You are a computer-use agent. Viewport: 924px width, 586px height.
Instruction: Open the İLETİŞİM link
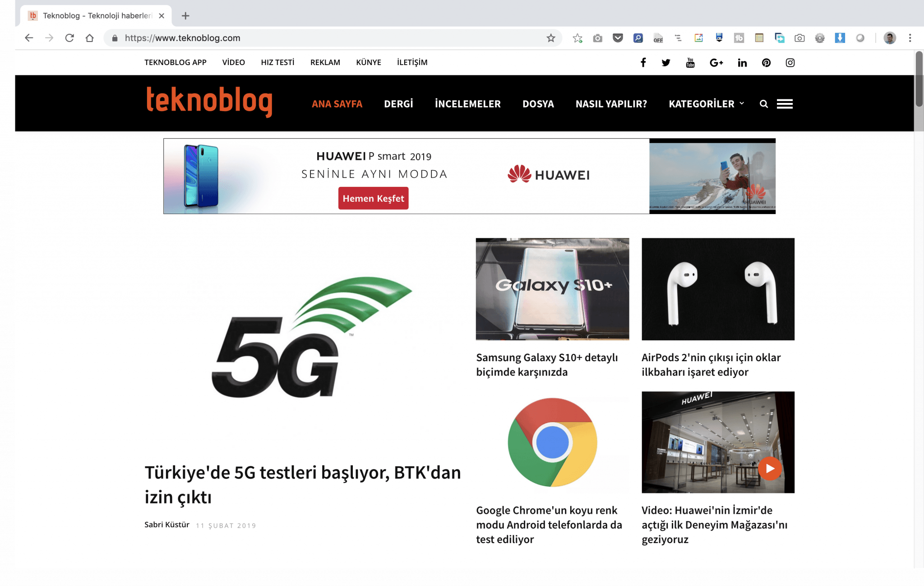[x=412, y=62]
